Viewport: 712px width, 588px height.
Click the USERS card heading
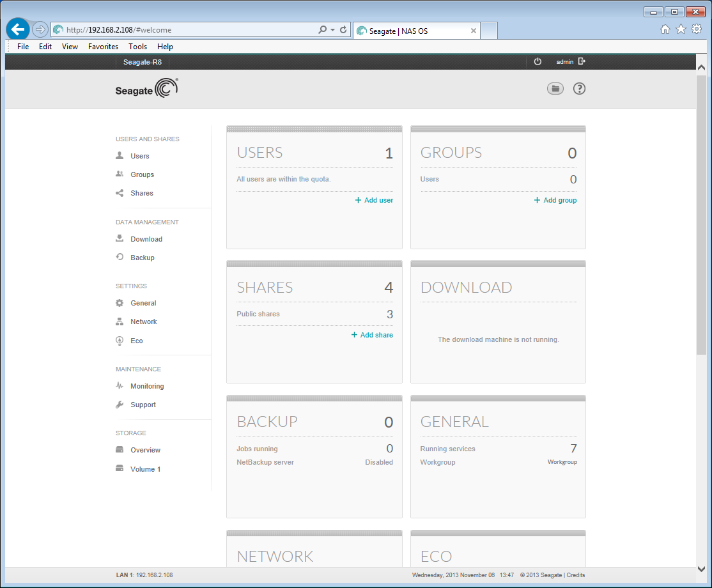pos(259,153)
